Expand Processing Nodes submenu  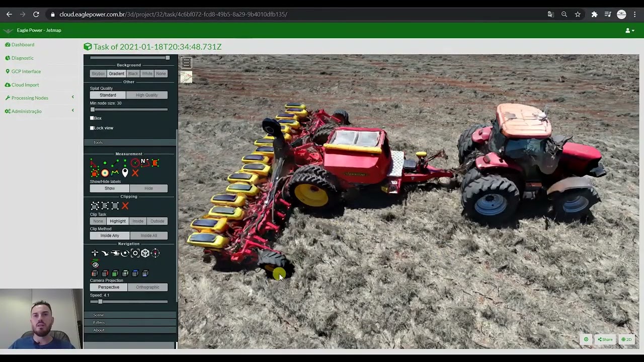coord(39,98)
